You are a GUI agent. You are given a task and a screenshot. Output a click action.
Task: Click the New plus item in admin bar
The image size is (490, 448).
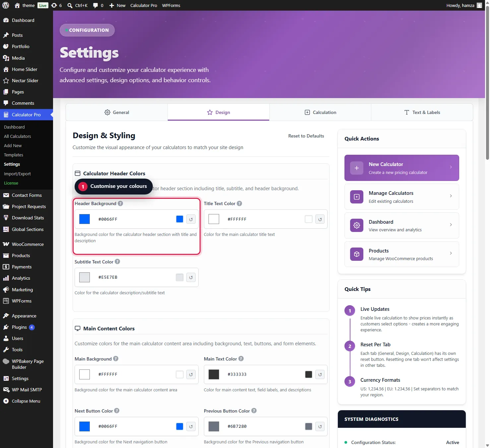coord(117,5)
